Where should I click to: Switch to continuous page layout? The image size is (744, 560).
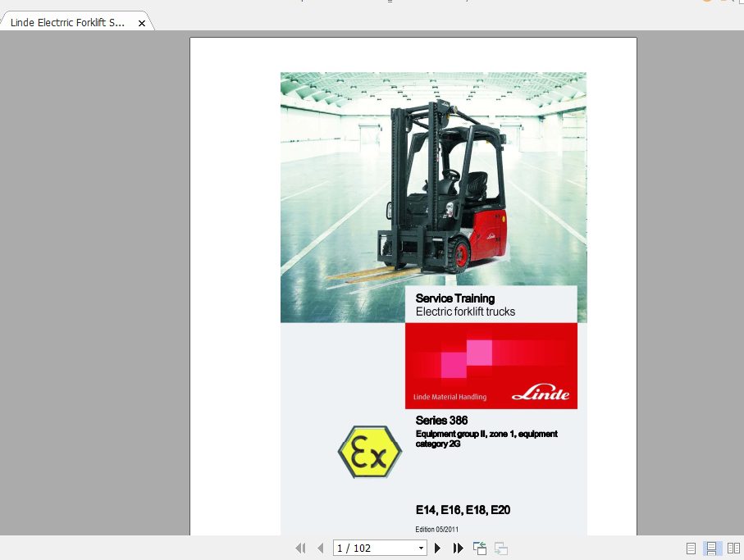click(711, 549)
